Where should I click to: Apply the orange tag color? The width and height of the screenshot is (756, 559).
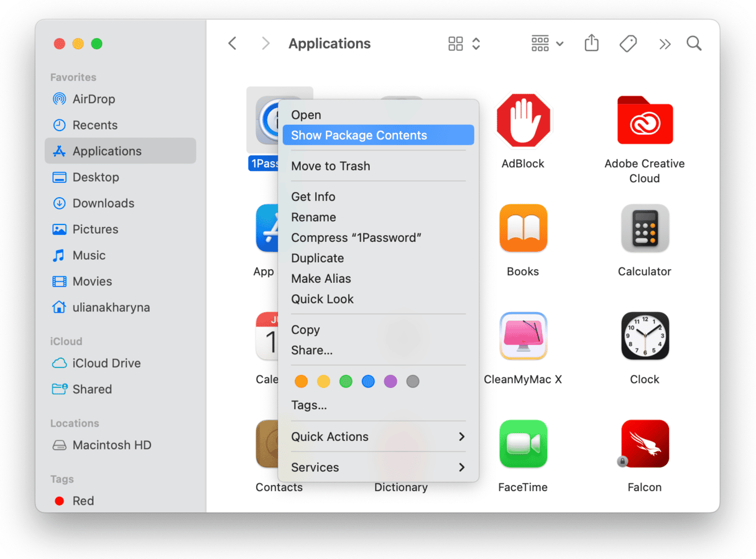302,381
